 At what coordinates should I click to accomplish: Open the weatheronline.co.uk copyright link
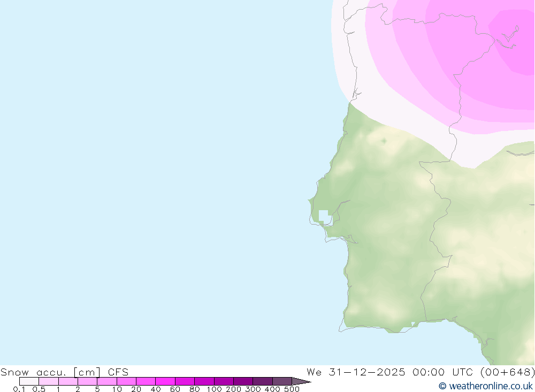pyautogui.click(x=486, y=386)
